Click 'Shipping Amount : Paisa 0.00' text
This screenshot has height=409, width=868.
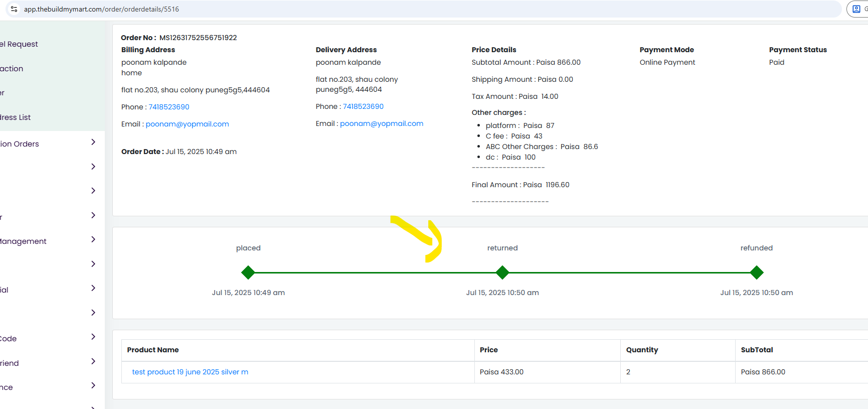coord(522,79)
